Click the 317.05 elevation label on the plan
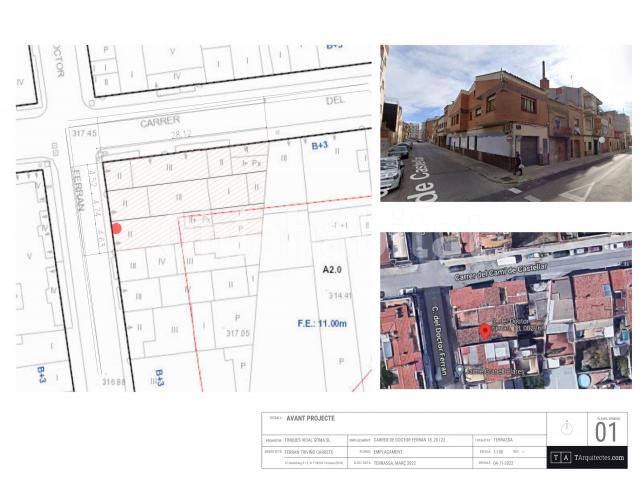Viewport: 640px width, 480px height. click(x=236, y=334)
